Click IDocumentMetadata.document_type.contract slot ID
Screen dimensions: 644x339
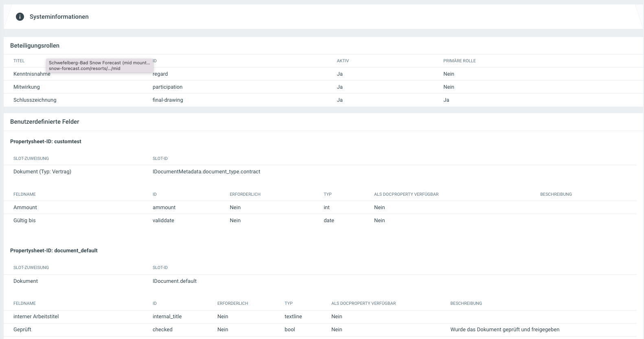pyautogui.click(x=206, y=172)
